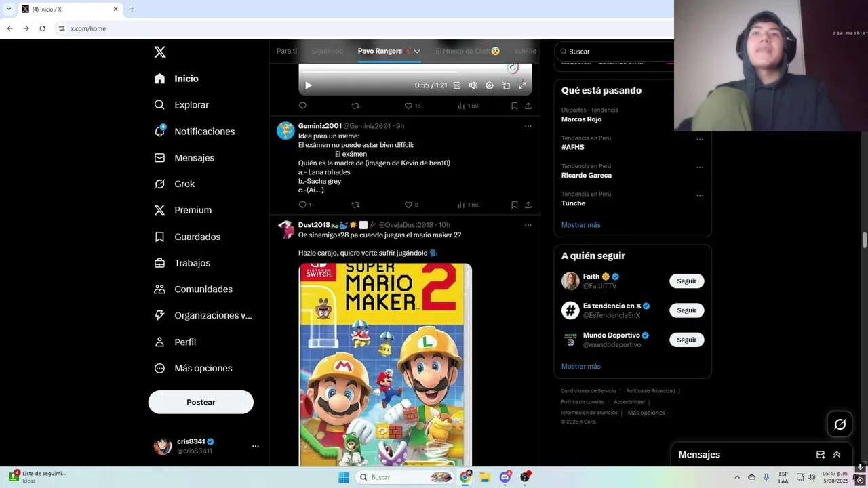Open browser tab search dropdown arrow

(9, 9)
